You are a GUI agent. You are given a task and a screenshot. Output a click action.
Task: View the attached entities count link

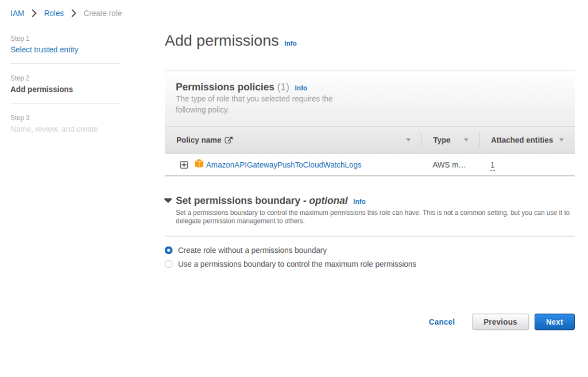[492, 165]
